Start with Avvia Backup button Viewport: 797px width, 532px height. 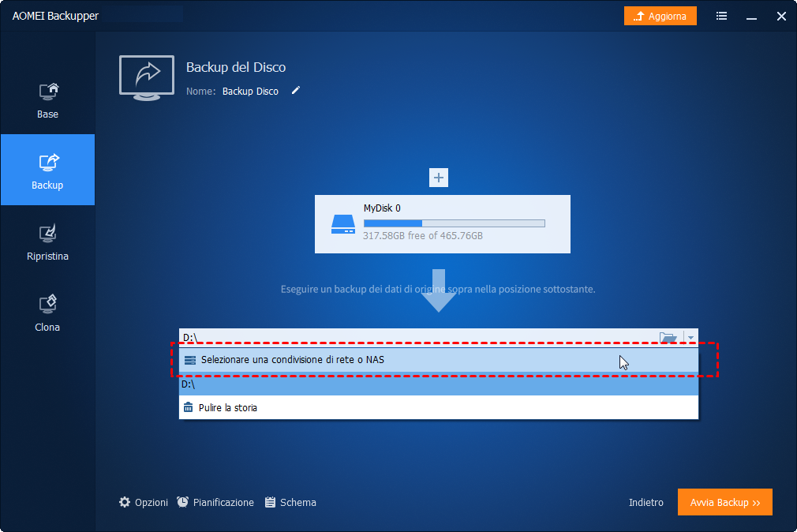coord(725,502)
